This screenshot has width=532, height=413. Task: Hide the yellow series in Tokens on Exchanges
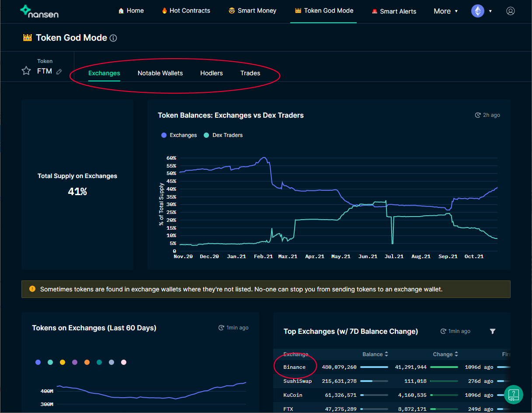tap(62, 362)
